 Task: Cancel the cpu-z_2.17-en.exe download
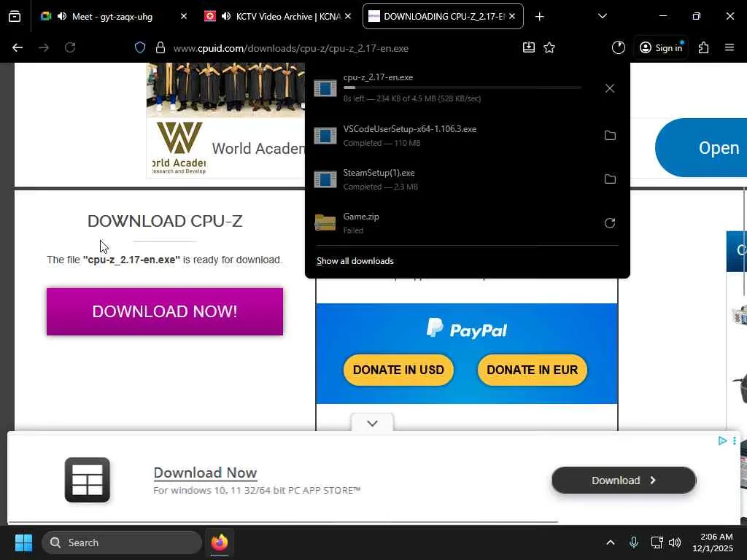[x=610, y=88]
